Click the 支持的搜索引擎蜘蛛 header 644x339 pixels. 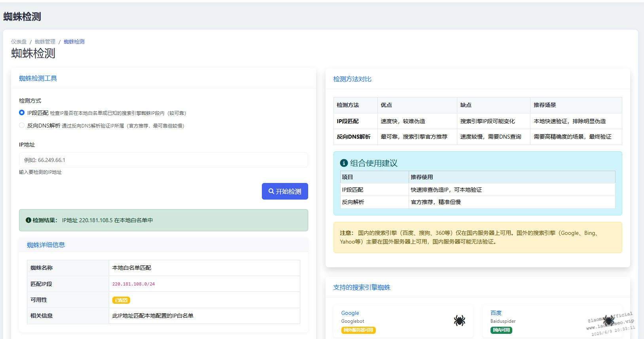pos(477,287)
